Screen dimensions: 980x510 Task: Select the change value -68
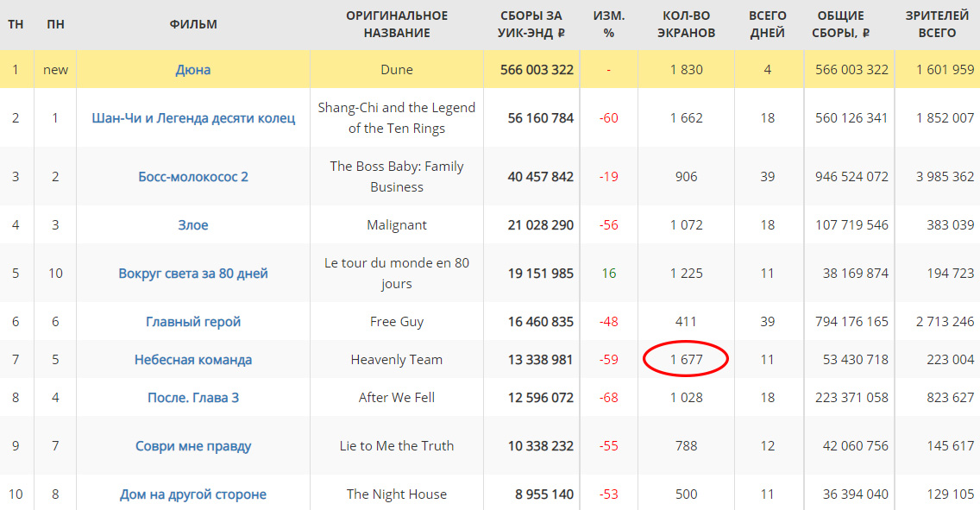click(609, 398)
